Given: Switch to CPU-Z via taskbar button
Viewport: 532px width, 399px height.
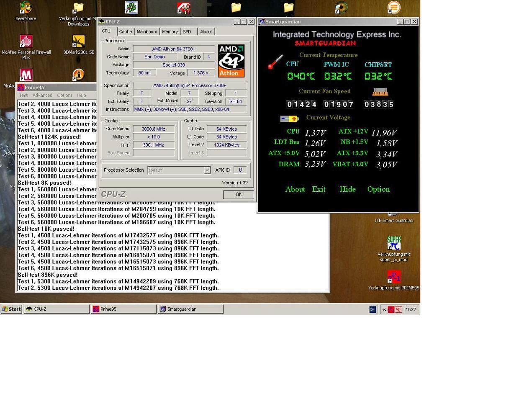Looking at the screenshot, I should pyautogui.click(x=57, y=309).
